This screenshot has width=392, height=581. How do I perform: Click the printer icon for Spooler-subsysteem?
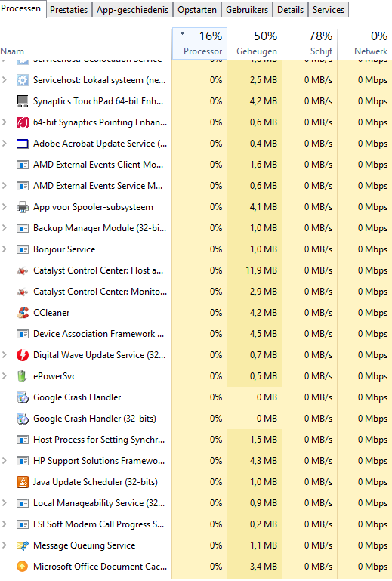click(x=23, y=207)
